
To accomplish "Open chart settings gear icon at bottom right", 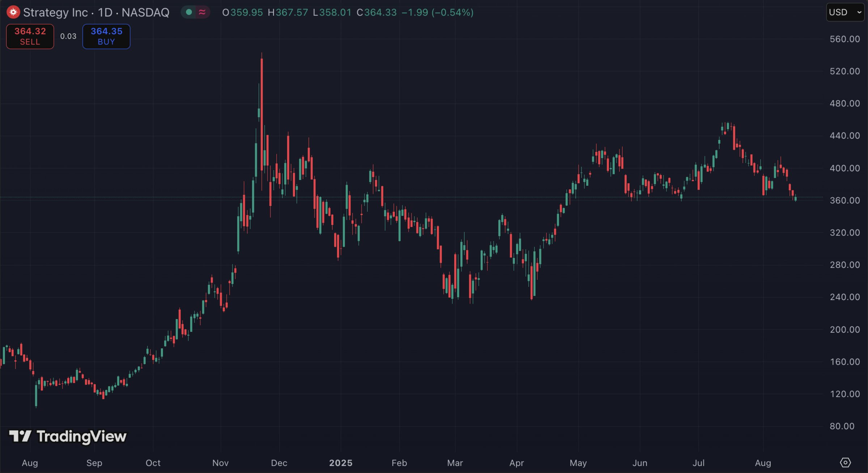I will point(845,463).
